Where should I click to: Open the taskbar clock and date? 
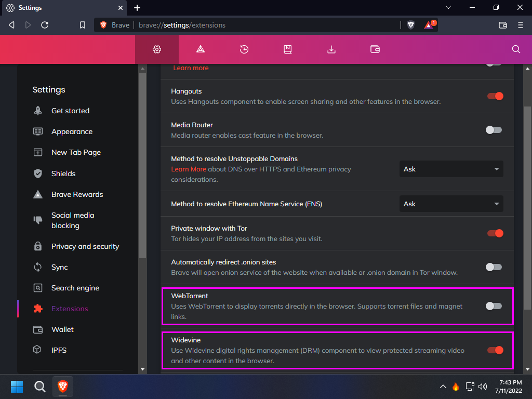(508, 387)
